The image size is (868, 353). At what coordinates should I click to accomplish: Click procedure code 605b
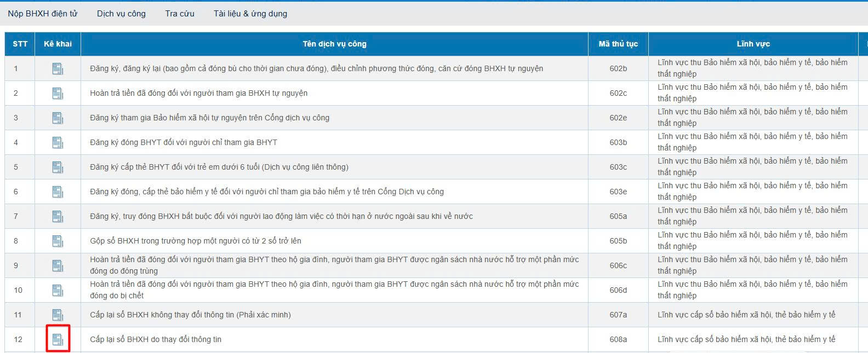[x=618, y=241]
